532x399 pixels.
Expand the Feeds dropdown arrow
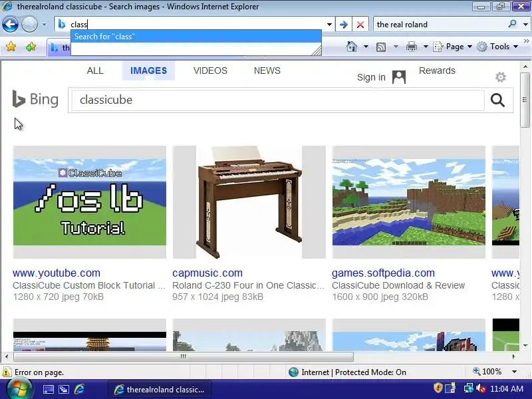(396, 47)
